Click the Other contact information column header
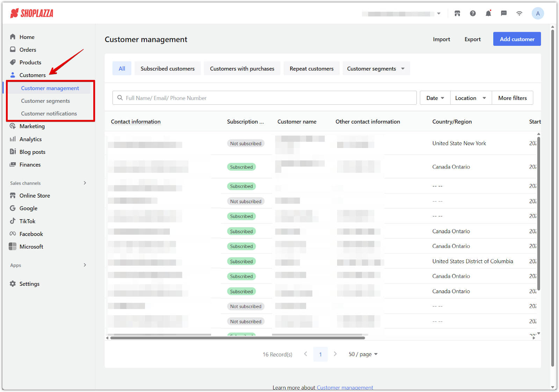Viewport: 559px width, 392px height. (x=368, y=121)
